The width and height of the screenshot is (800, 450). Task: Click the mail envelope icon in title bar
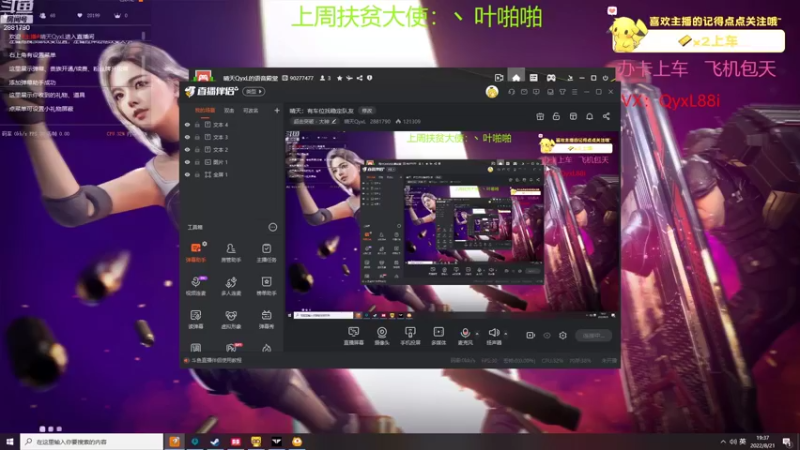[524, 92]
